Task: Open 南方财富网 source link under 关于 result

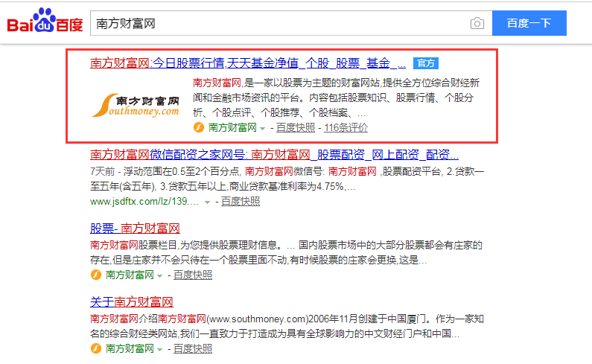Action: 130,348
